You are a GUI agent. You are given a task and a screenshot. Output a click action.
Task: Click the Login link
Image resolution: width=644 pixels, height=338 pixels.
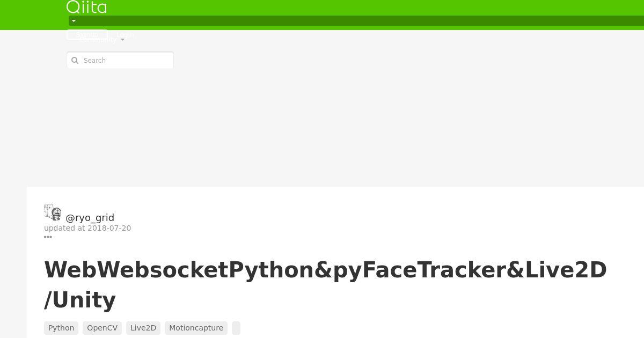point(126,34)
